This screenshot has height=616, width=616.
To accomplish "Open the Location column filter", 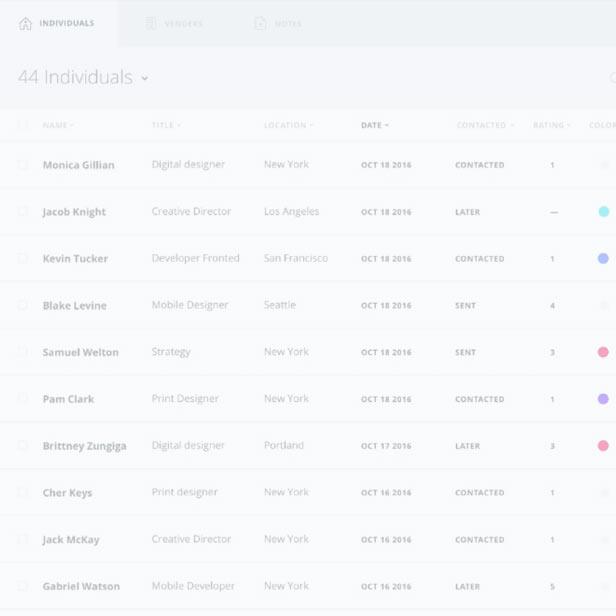I will pos(288,125).
